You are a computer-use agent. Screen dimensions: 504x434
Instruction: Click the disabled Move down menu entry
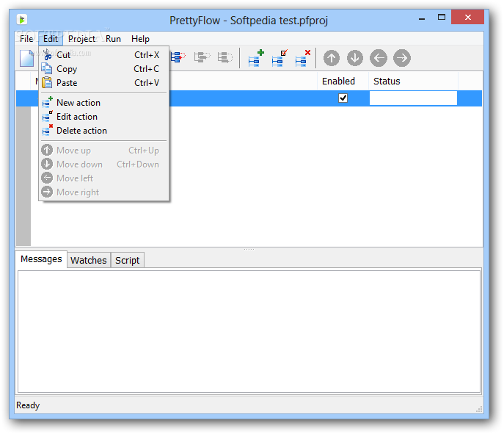click(x=103, y=164)
